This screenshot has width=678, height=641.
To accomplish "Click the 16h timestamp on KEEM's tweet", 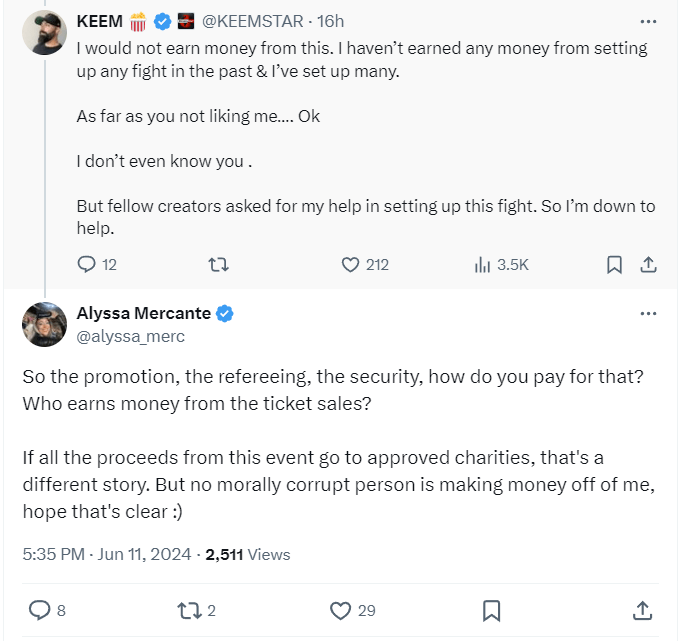I will tap(330, 20).
